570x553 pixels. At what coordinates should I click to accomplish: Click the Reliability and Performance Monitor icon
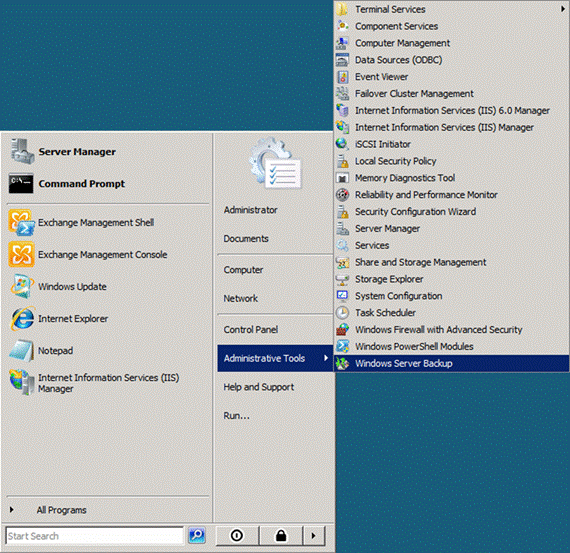click(x=342, y=195)
